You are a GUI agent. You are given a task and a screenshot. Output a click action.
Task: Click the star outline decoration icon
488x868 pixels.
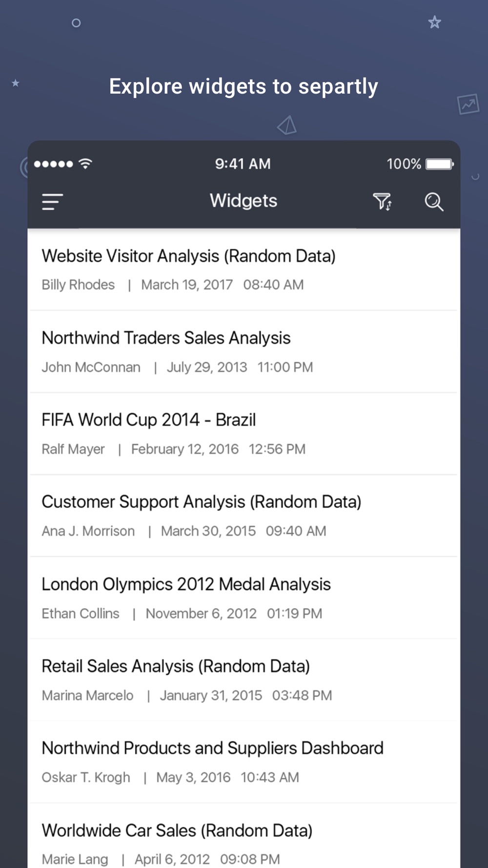pyautogui.click(x=434, y=22)
